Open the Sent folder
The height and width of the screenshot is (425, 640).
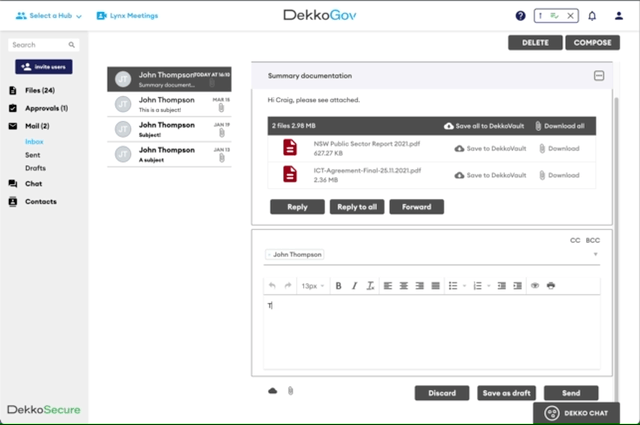tap(33, 155)
